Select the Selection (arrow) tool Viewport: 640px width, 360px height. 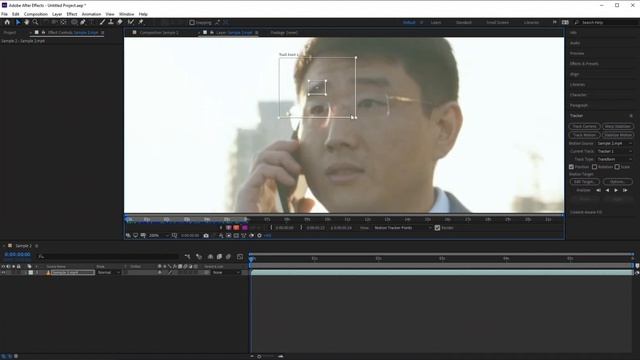point(18,22)
